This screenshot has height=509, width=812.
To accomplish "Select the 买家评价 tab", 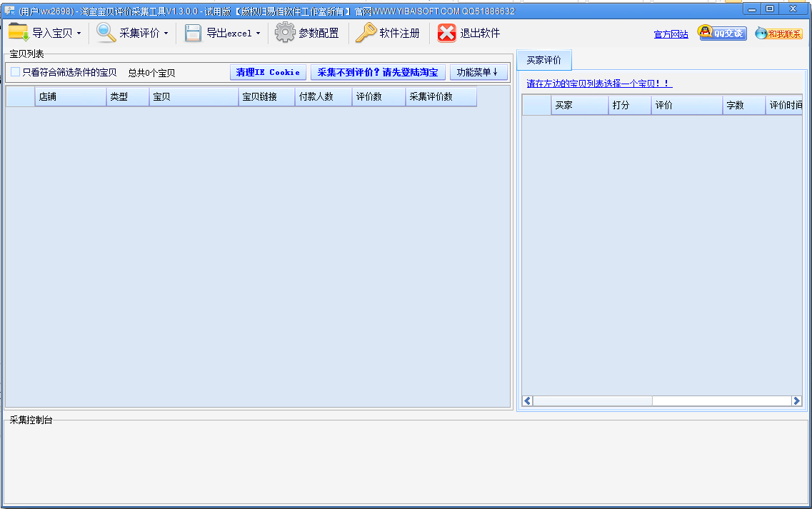I will pyautogui.click(x=544, y=61).
